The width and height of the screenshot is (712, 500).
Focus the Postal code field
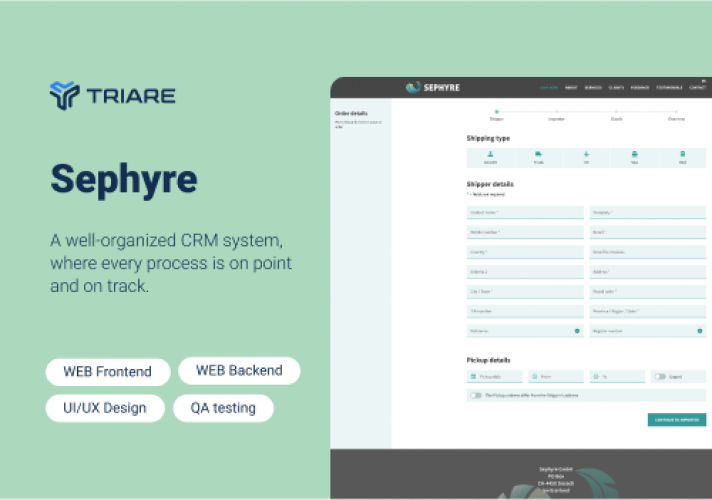pos(648,292)
